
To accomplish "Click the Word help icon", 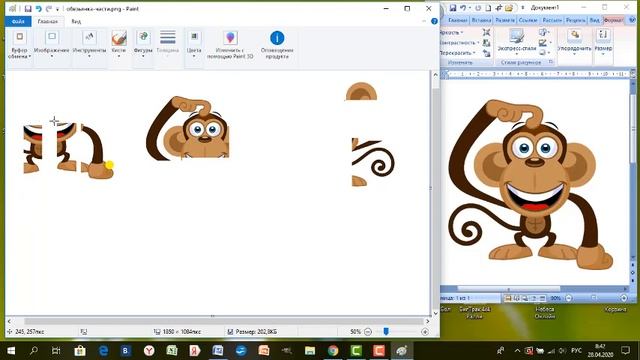I will tap(633, 20).
